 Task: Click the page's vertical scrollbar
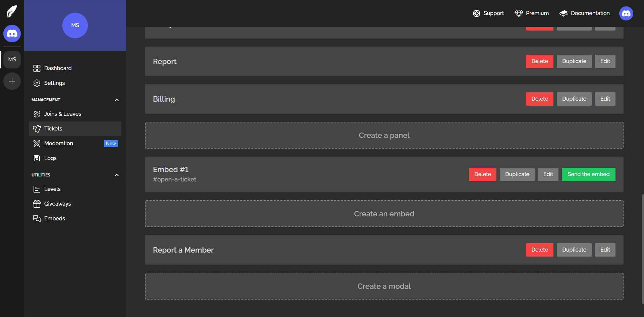(642, 248)
